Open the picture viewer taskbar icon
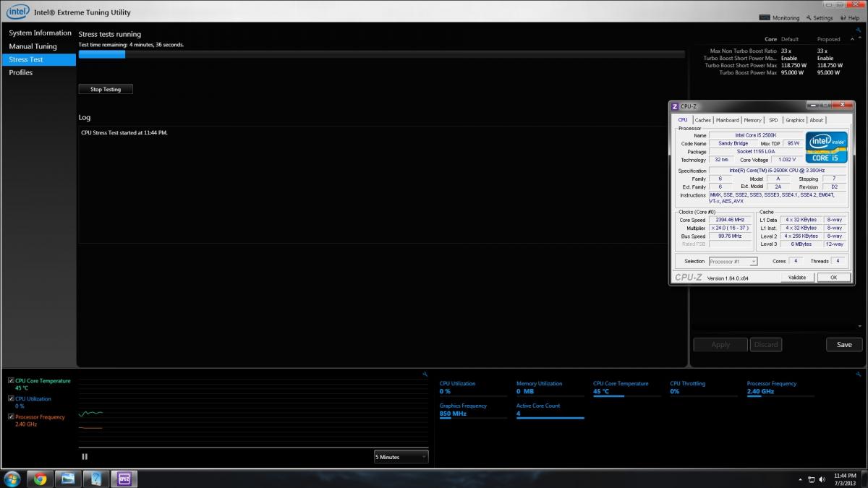Viewport: 868px width, 488px height. point(67,479)
